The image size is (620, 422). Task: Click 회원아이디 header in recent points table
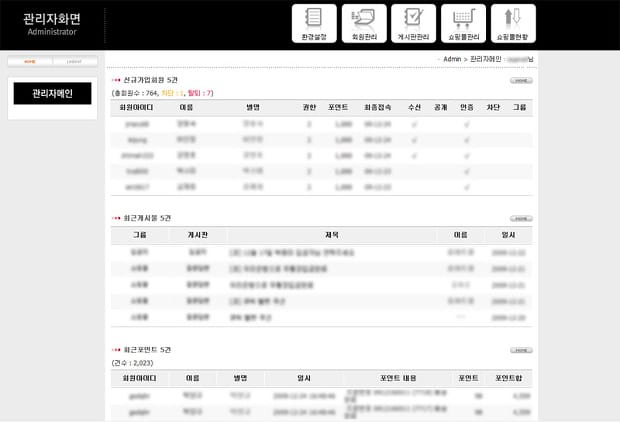point(139,378)
